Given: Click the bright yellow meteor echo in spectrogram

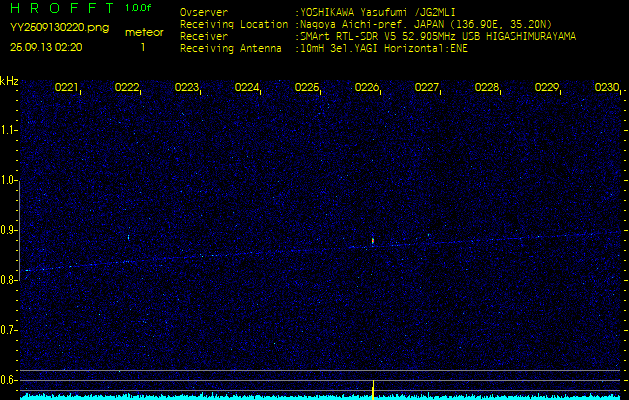Looking at the screenshot, I should pyautogui.click(x=373, y=240).
